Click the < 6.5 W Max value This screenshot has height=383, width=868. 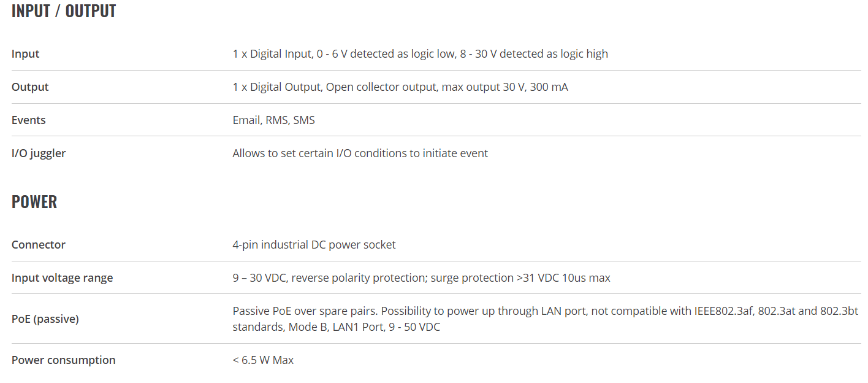point(263,360)
